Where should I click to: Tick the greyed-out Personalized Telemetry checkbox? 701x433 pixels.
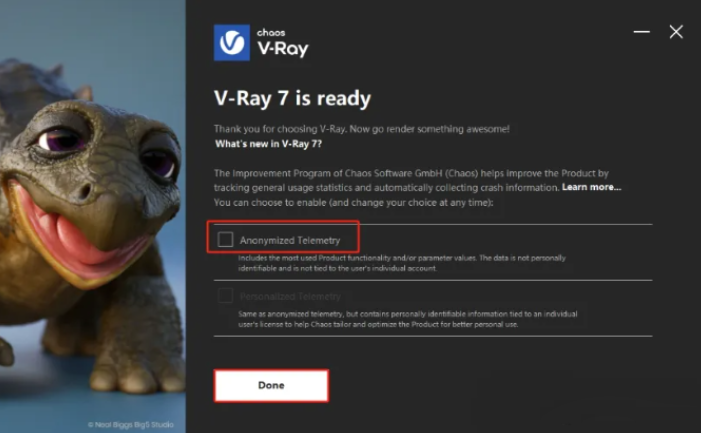(225, 295)
